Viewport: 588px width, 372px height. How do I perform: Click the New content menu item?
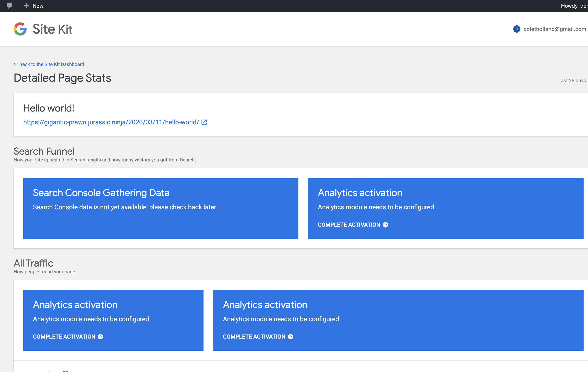(x=33, y=6)
